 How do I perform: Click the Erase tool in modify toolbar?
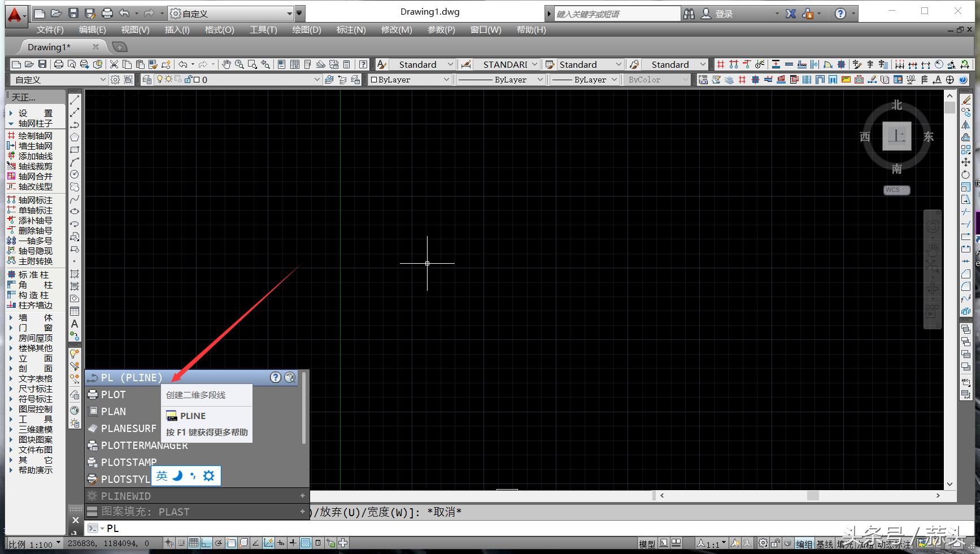(x=966, y=100)
